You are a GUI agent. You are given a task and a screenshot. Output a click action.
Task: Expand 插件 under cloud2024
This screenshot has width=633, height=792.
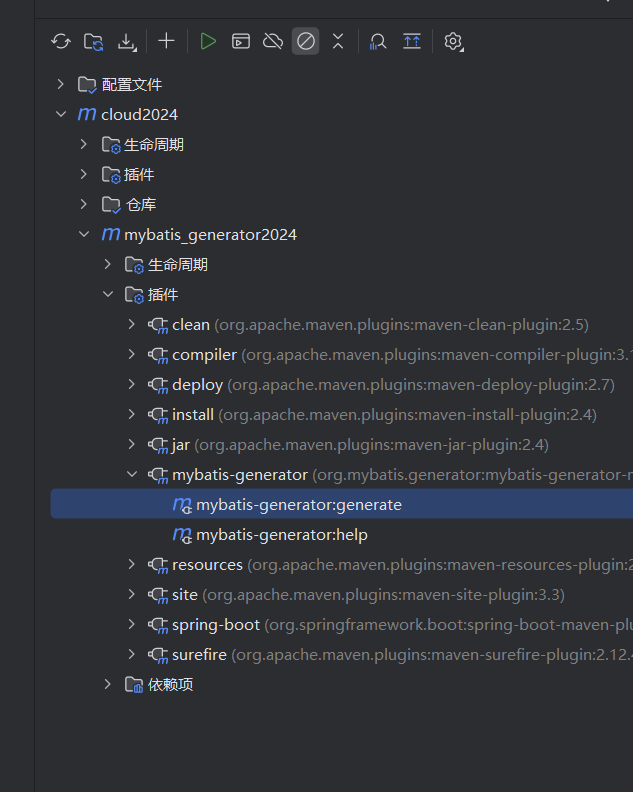pos(84,174)
